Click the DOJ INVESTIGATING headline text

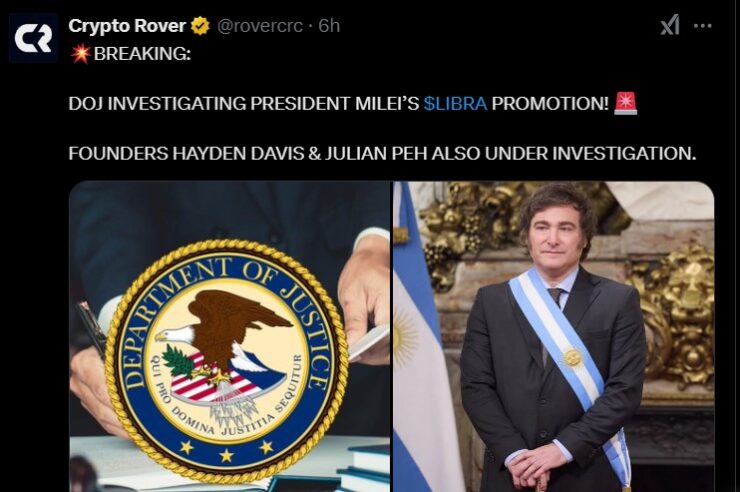244,103
